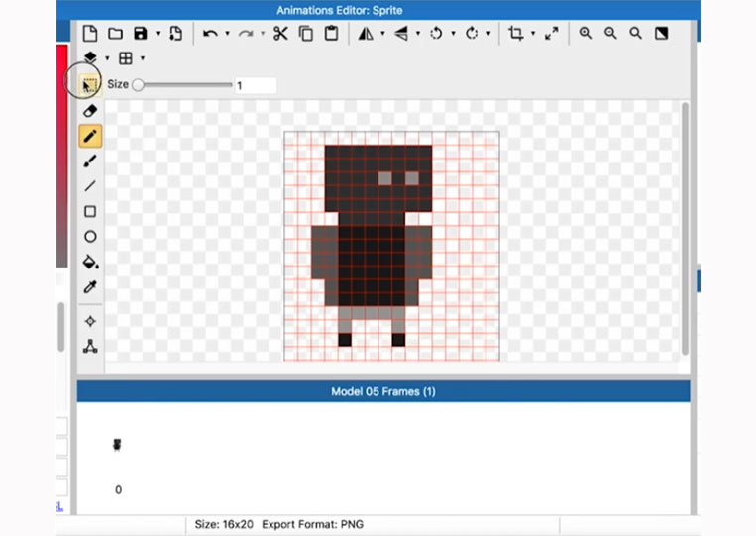Toggle the pixel grid display

[126, 57]
